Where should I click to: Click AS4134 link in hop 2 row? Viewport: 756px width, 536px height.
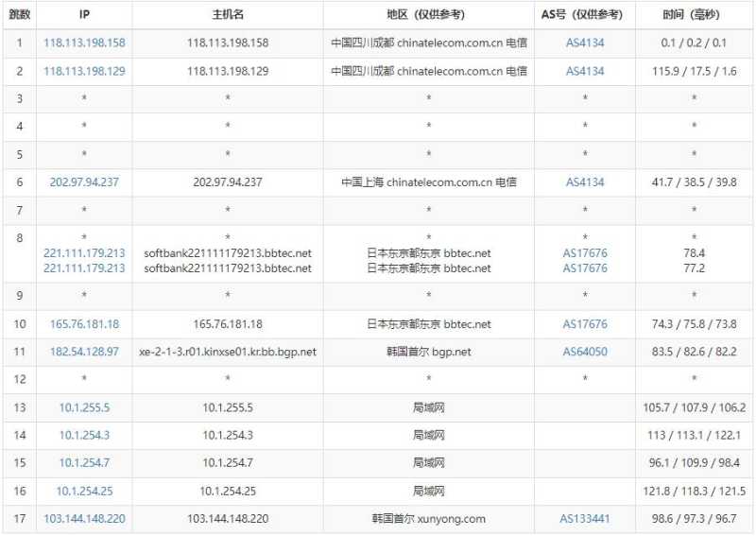[x=585, y=72]
